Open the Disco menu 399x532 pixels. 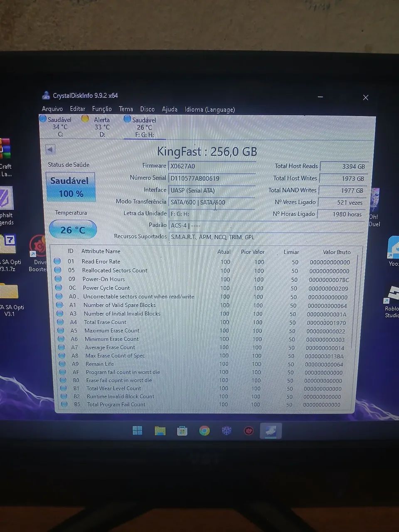tap(147, 109)
